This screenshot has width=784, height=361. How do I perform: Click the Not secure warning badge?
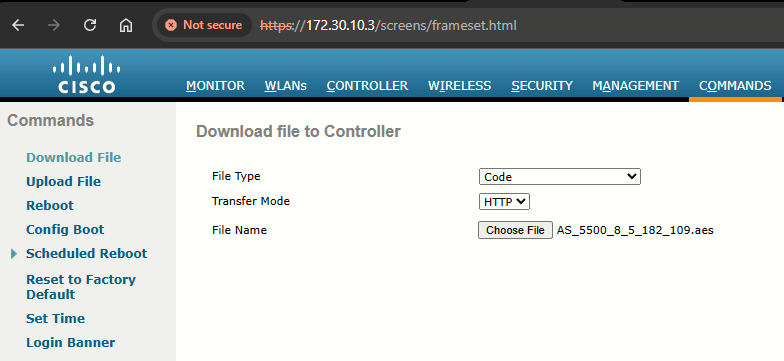pos(204,25)
